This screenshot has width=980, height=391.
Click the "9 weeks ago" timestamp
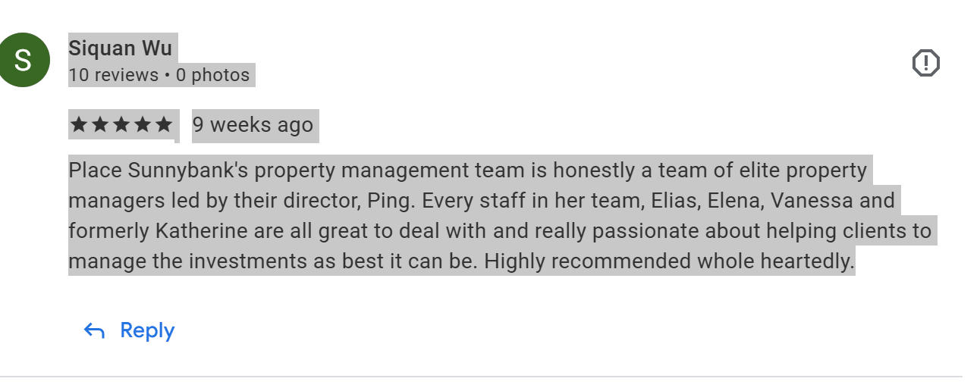click(x=253, y=125)
